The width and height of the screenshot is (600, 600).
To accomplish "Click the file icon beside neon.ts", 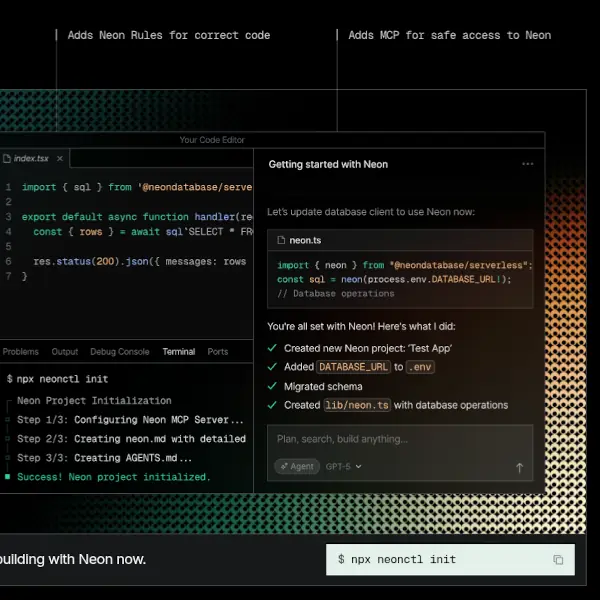I will pos(280,241).
